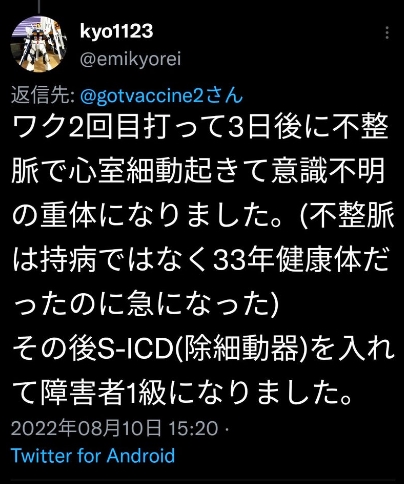Screen dimensions: 404x484
Task: Click tweet line starting with ワク2回目打って
Action: point(200,128)
